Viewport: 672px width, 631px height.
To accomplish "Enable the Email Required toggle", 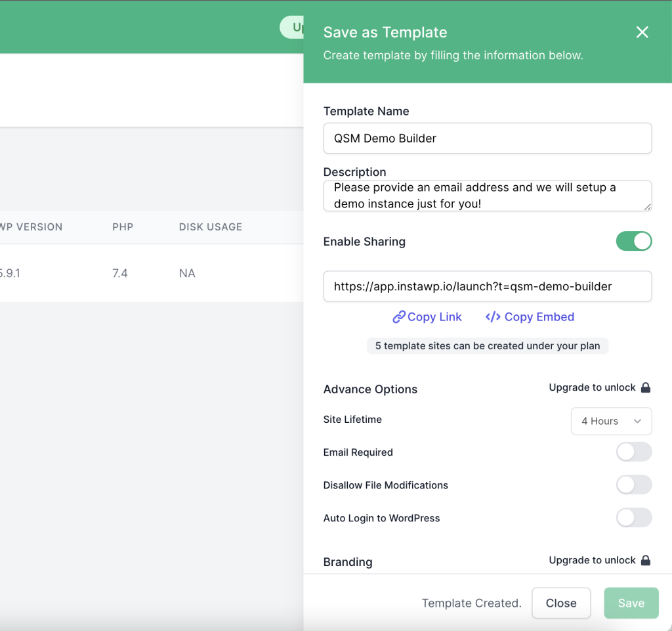I will [x=634, y=452].
